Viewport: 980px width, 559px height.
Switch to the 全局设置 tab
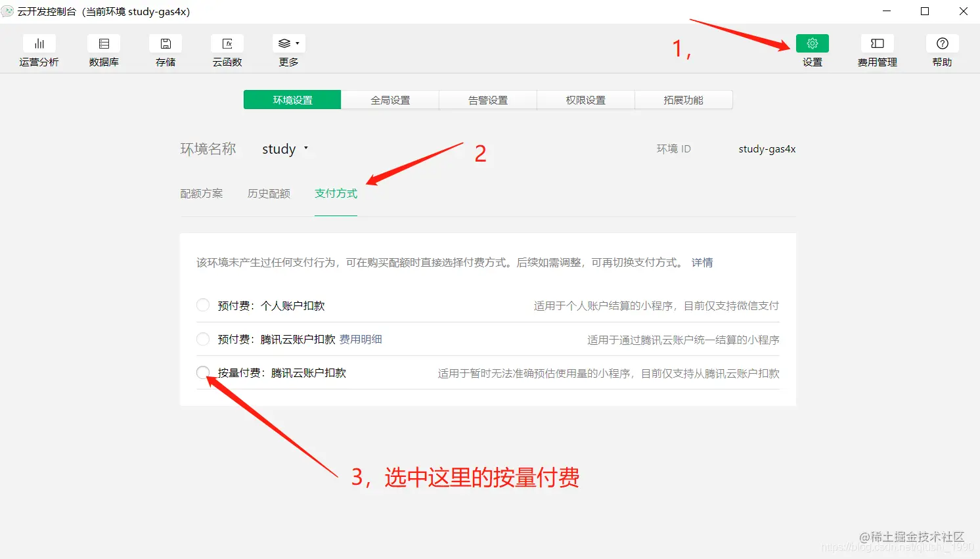coord(390,100)
